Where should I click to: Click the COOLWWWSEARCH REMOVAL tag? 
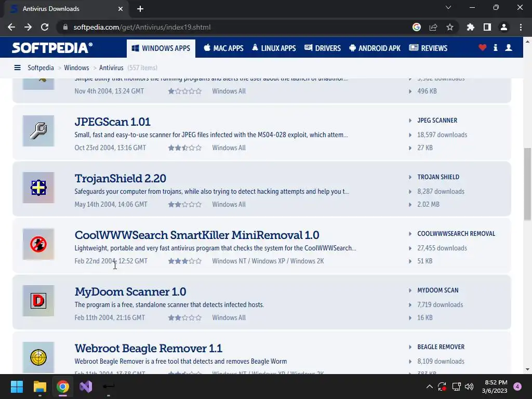pos(456,234)
